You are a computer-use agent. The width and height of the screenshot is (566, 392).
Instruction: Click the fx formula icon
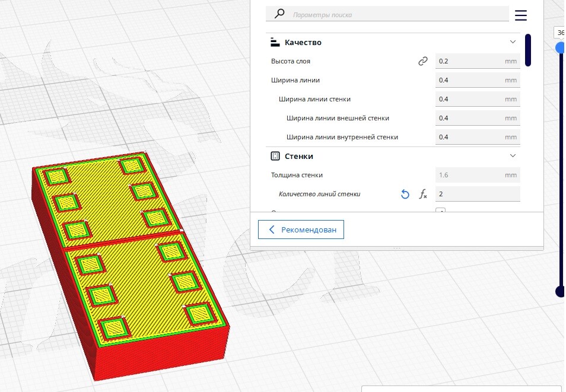click(422, 194)
